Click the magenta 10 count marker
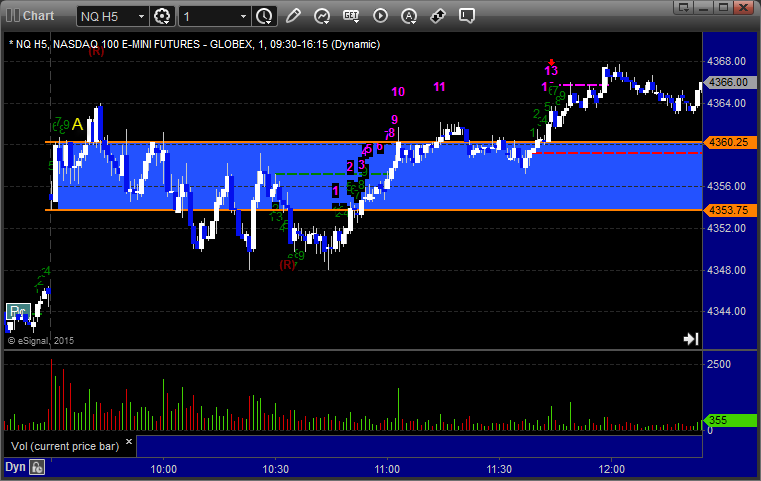 (398, 92)
